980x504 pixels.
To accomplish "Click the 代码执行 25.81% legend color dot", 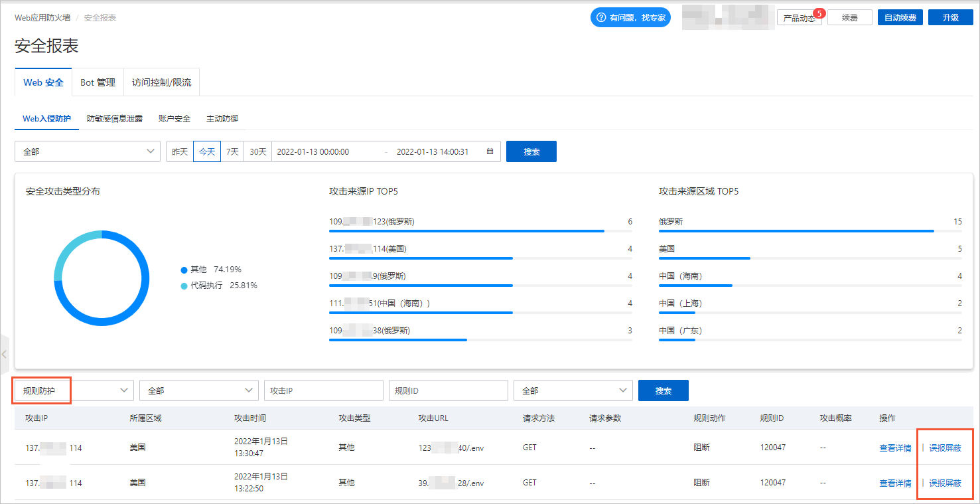I will tap(184, 286).
